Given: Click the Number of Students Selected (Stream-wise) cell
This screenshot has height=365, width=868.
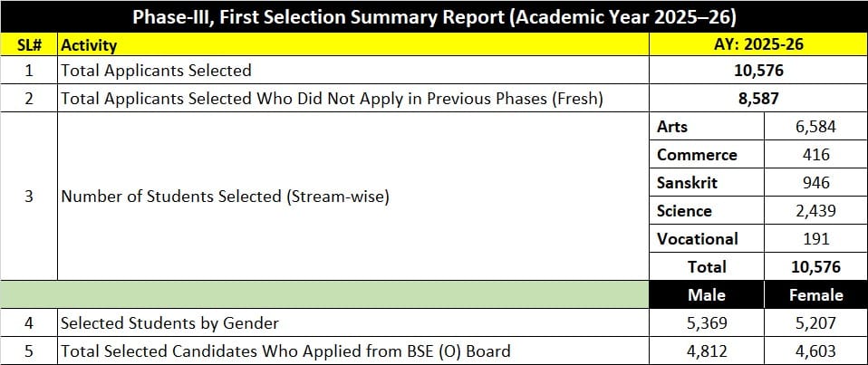Looking at the screenshot, I should click(225, 197).
